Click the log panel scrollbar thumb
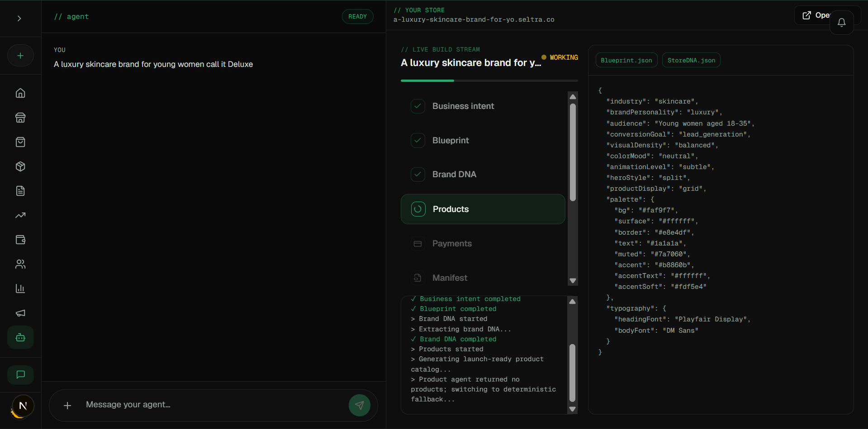868x429 pixels. click(x=572, y=373)
